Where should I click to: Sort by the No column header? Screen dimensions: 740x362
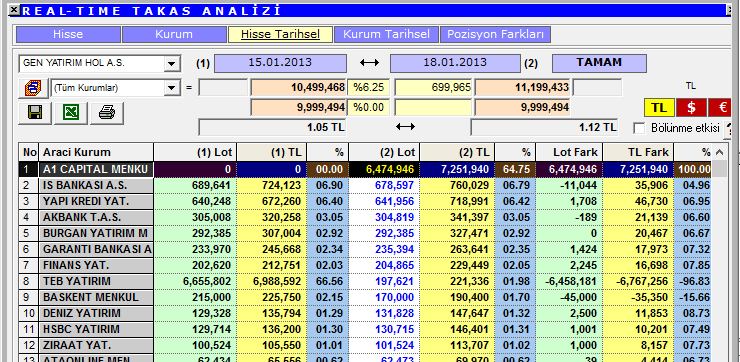tap(29, 152)
